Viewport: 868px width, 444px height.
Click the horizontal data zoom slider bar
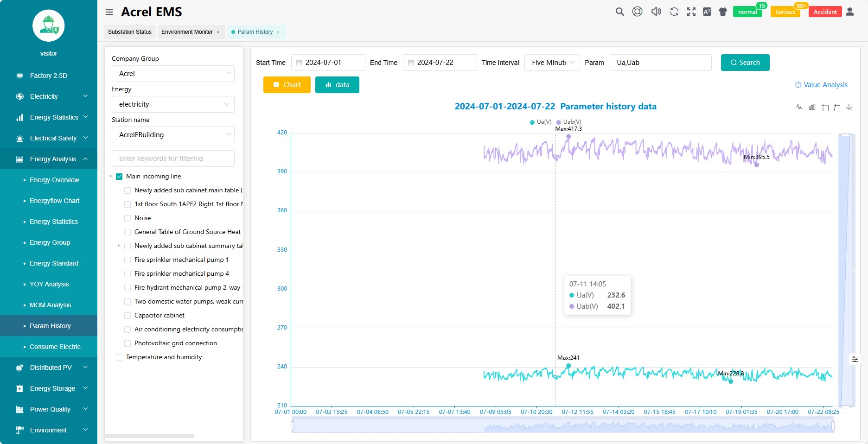pos(562,425)
